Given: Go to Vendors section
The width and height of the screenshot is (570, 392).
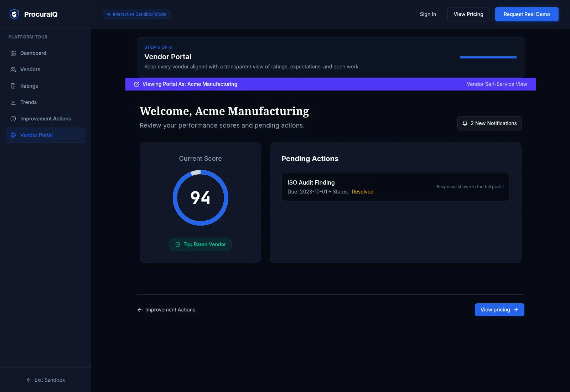Looking at the screenshot, I should [45, 69].
